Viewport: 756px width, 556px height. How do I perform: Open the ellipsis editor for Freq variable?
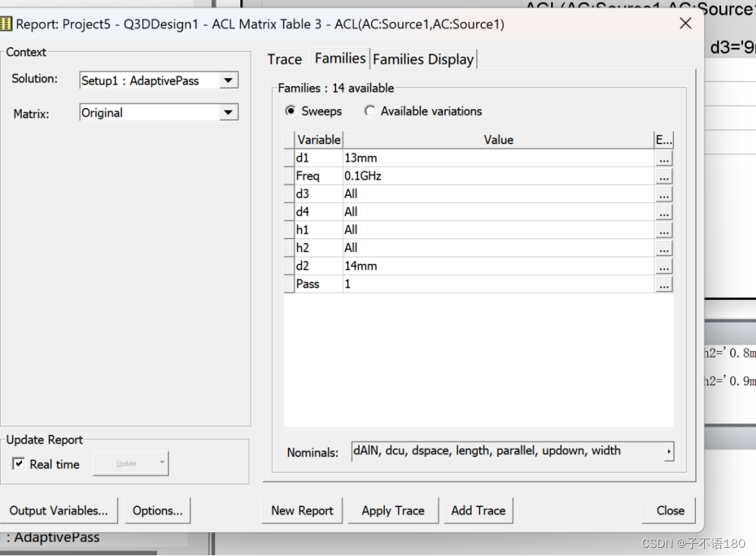663,176
